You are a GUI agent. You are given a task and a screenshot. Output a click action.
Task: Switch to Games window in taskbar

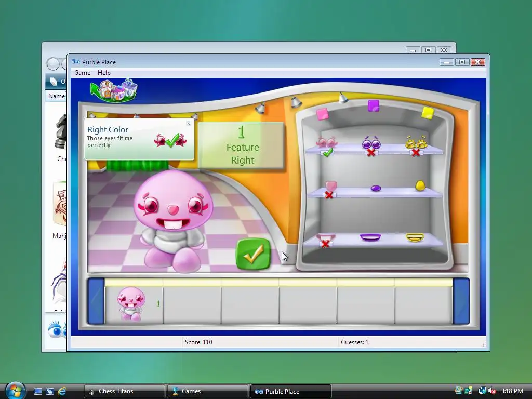click(x=208, y=391)
